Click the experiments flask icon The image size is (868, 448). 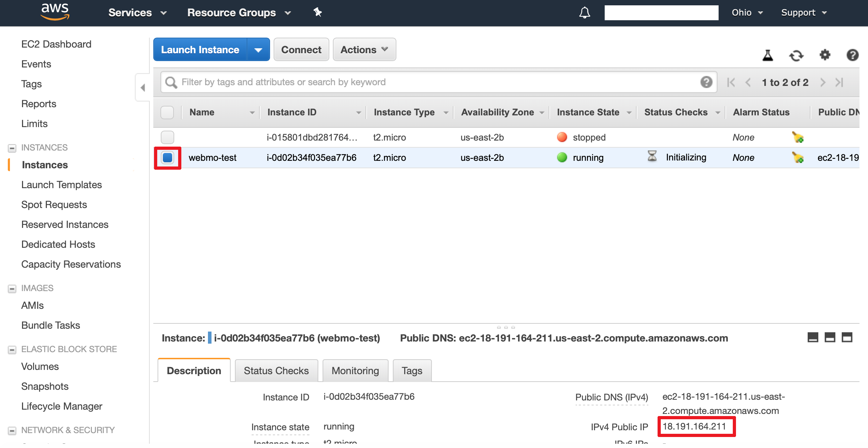pos(768,55)
